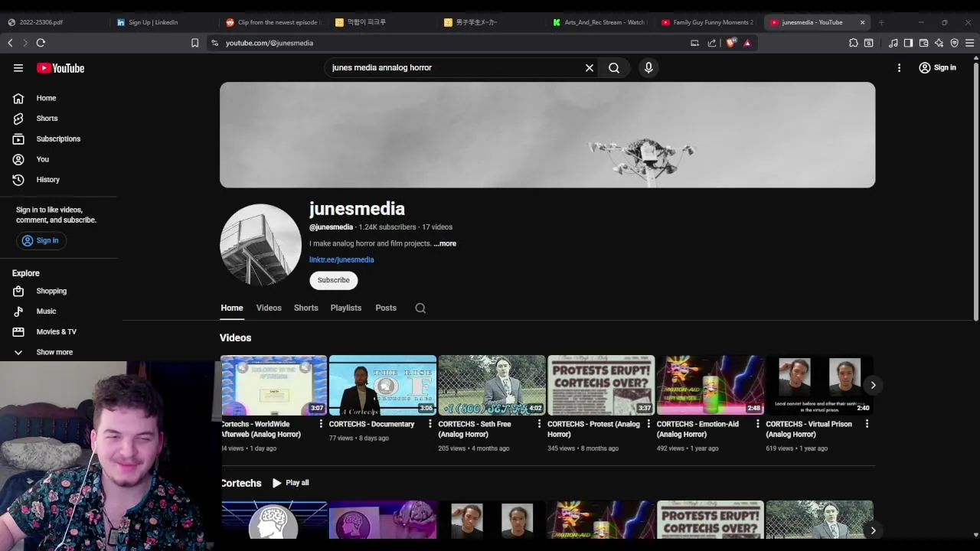Open the Virtual Prison video thumbnail in Videos shelf

tap(819, 385)
